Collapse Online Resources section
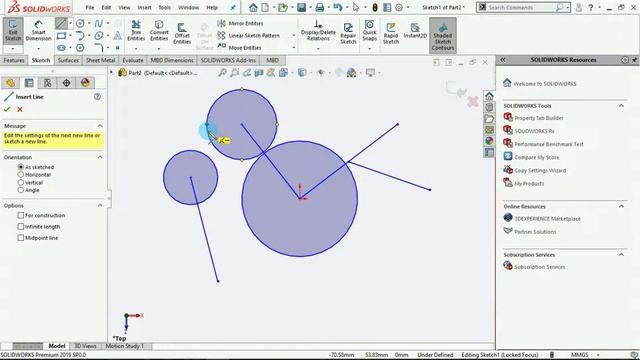The height and width of the screenshot is (360, 640). point(621,206)
